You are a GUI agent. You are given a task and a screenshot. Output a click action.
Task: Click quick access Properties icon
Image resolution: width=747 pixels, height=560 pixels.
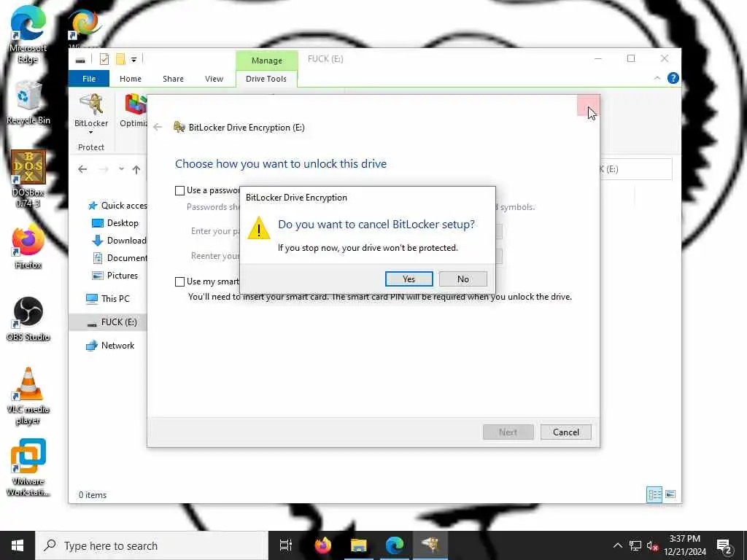click(104, 59)
